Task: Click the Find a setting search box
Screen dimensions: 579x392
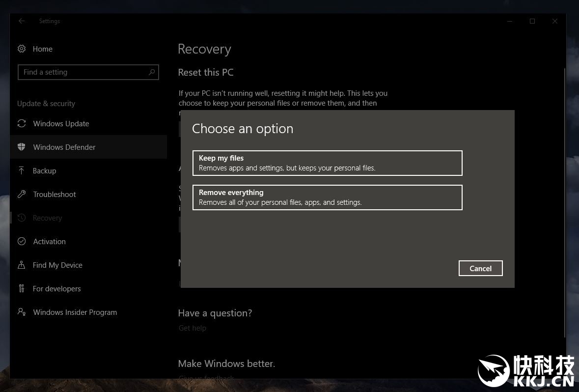Action: (x=83, y=72)
